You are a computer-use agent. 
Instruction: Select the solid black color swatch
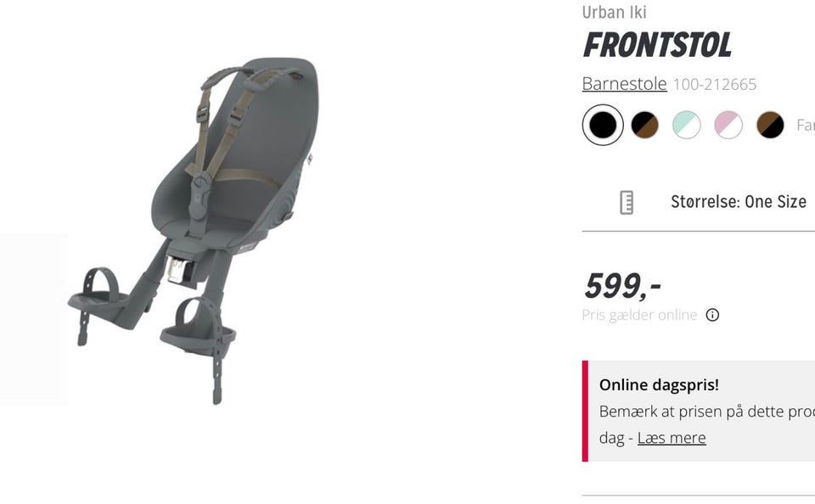pos(603,126)
